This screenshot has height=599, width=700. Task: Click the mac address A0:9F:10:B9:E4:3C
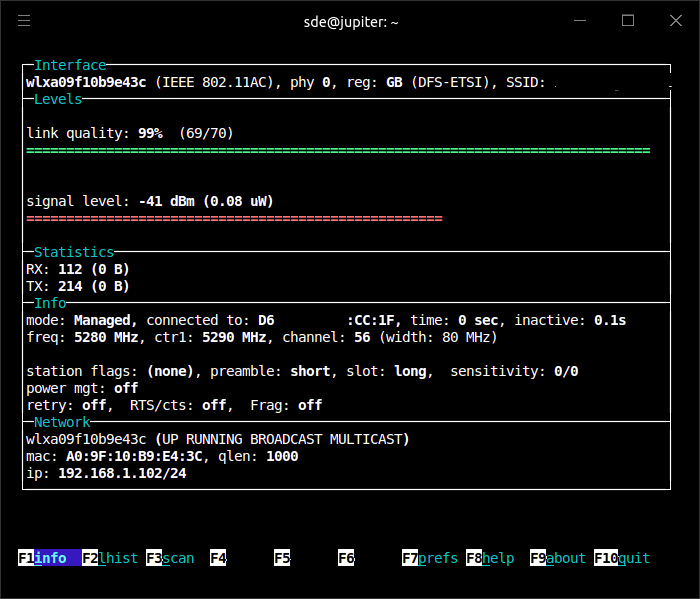pyautogui.click(x=134, y=456)
